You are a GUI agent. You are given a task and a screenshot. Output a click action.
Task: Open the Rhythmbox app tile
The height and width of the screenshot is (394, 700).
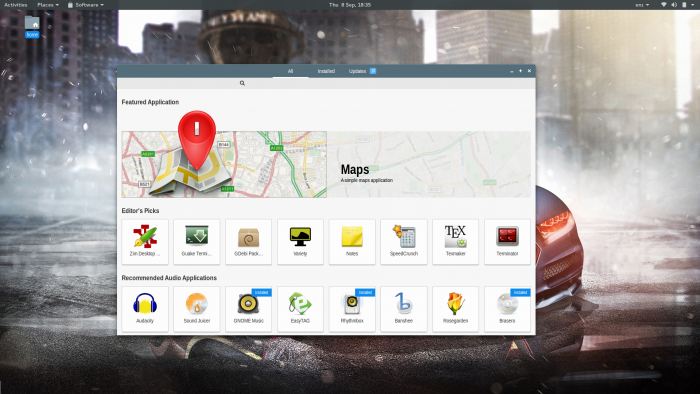click(352, 309)
